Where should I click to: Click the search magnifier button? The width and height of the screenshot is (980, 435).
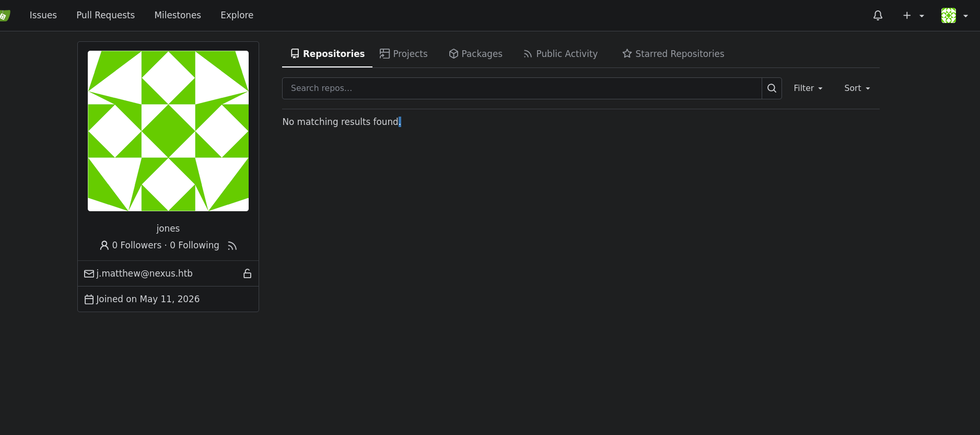tap(772, 88)
